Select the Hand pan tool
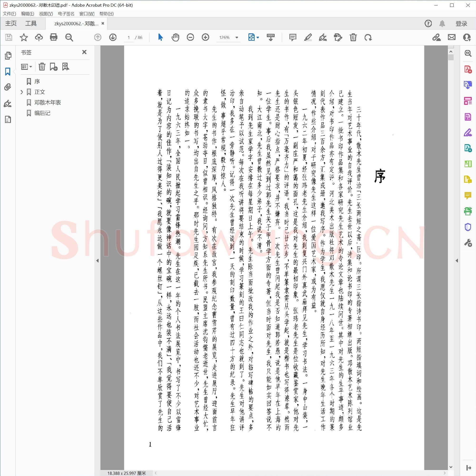Viewport: 476px width, 476px height. click(x=175, y=37)
